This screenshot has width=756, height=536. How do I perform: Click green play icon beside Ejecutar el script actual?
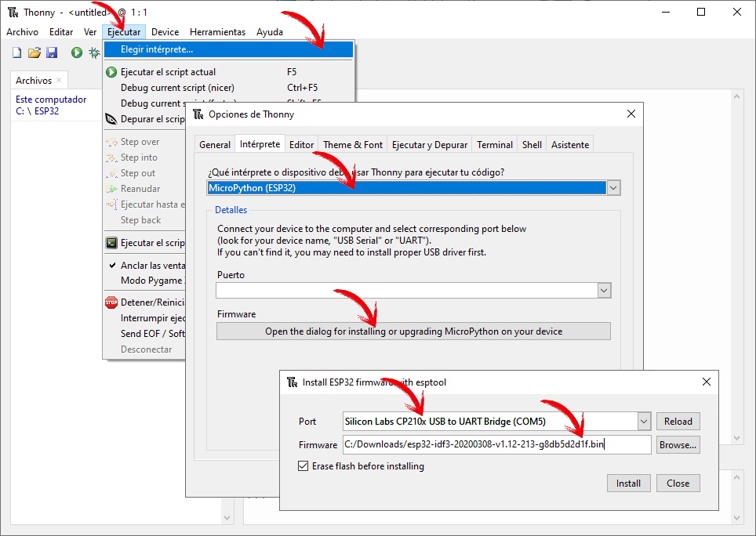pos(111,72)
